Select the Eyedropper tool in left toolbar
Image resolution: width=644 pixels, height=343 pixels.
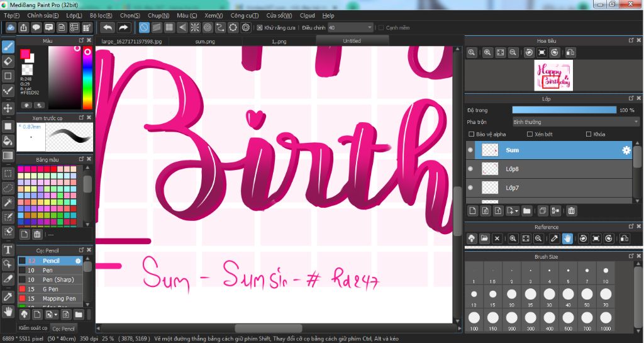coord(8,297)
